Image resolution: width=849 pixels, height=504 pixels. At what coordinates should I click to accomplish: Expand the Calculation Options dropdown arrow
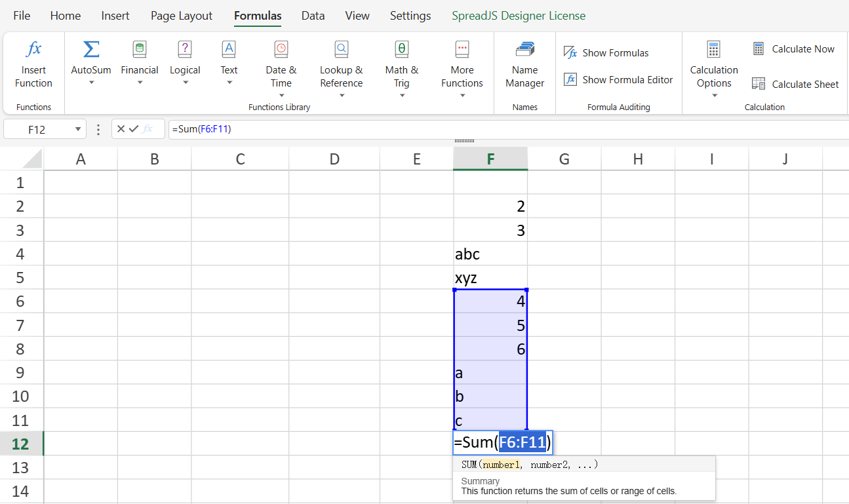(714, 96)
